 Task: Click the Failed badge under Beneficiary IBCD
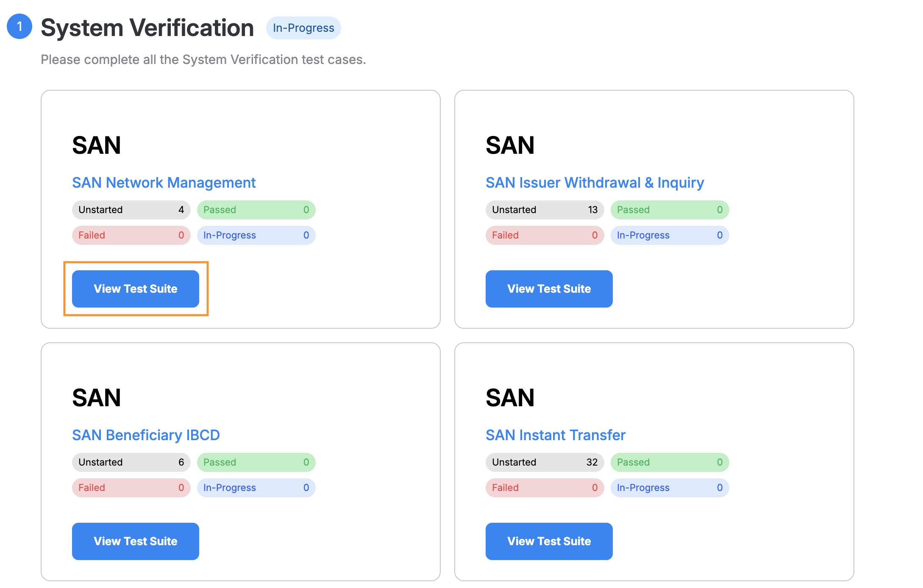pos(131,488)
